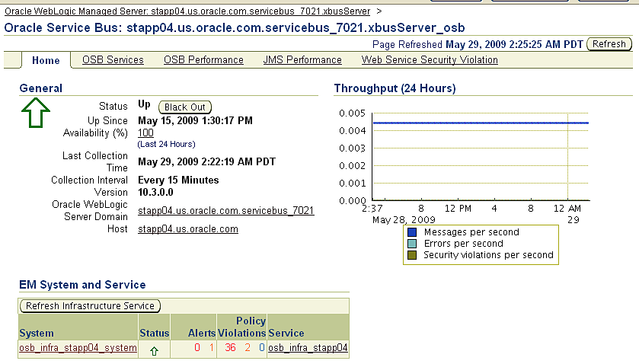Open the availability 100 link
639x364 pixels.
145,133
